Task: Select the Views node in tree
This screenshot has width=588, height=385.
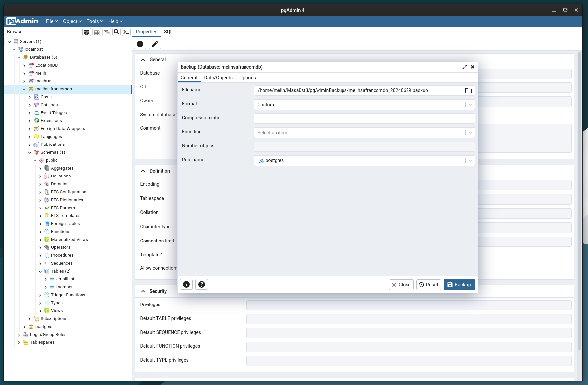Action: coord(57,311)
